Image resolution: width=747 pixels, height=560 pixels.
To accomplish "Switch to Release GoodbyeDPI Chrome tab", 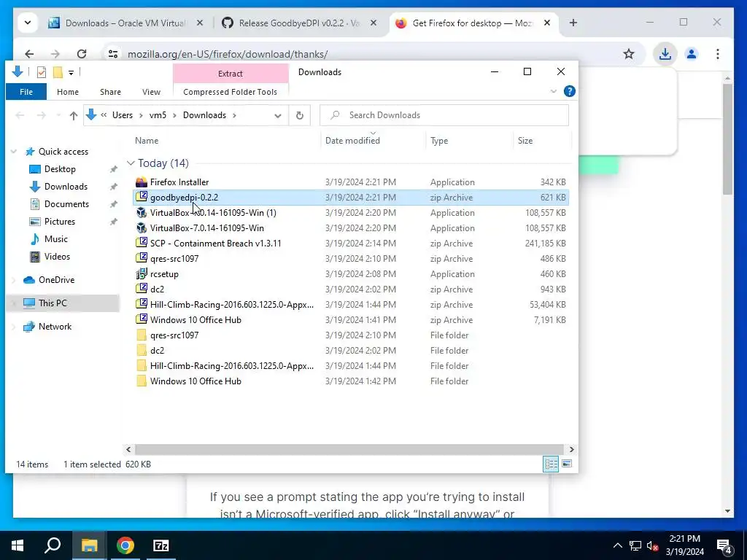I will click(298, 23).
